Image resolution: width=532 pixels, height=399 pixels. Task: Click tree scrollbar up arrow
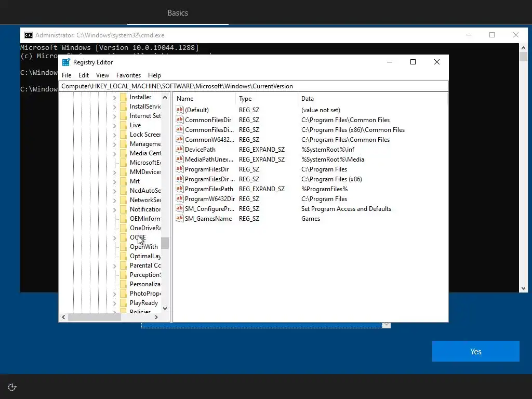(165, 97)
